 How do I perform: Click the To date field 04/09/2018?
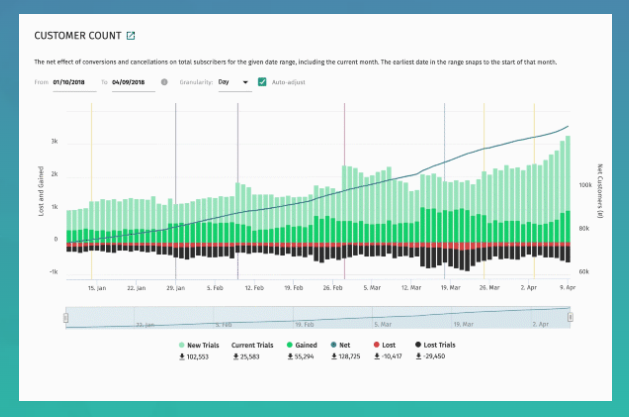133,82
